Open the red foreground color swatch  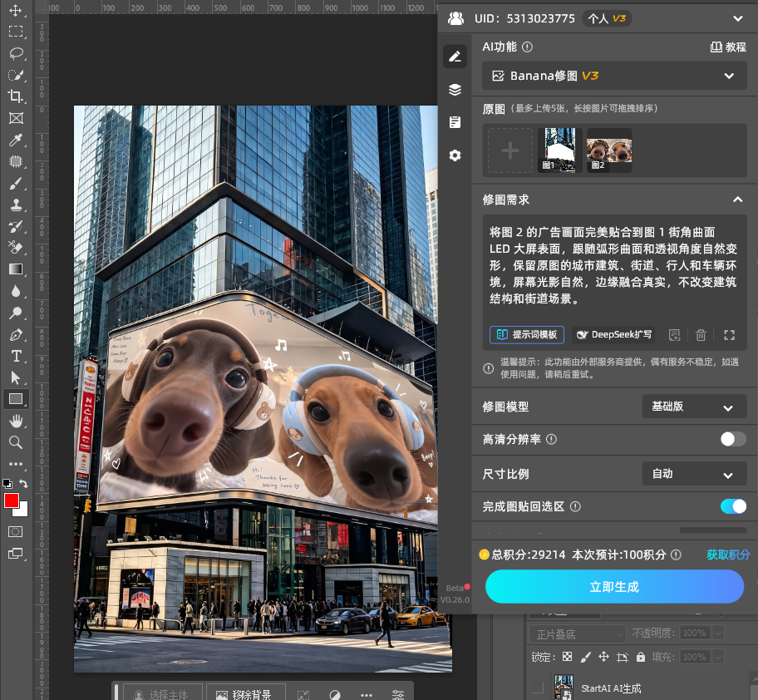pyautogui.click(x=11, y=500)
